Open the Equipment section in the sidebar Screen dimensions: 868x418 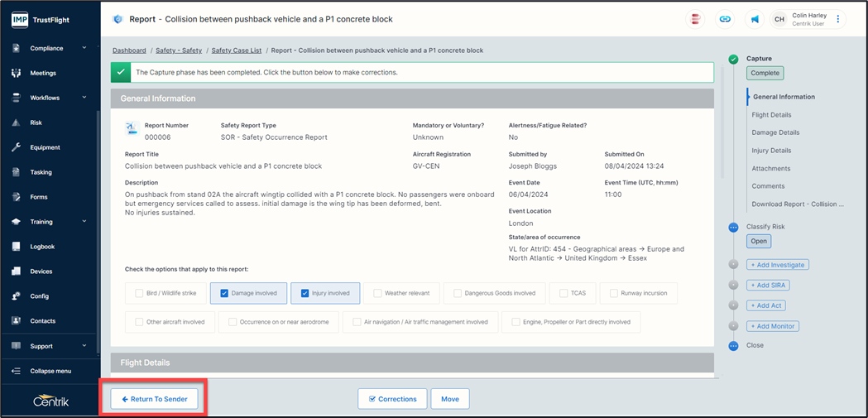coord(45,147)
